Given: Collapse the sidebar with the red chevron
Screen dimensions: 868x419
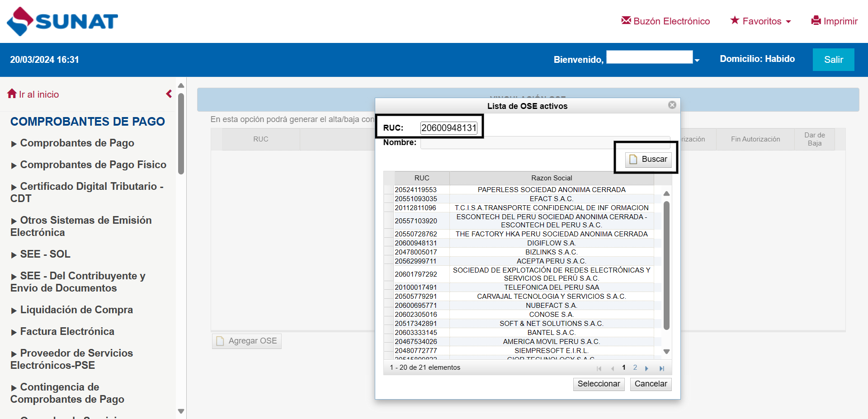Looking at the screenshot, I should coord(169,94).
